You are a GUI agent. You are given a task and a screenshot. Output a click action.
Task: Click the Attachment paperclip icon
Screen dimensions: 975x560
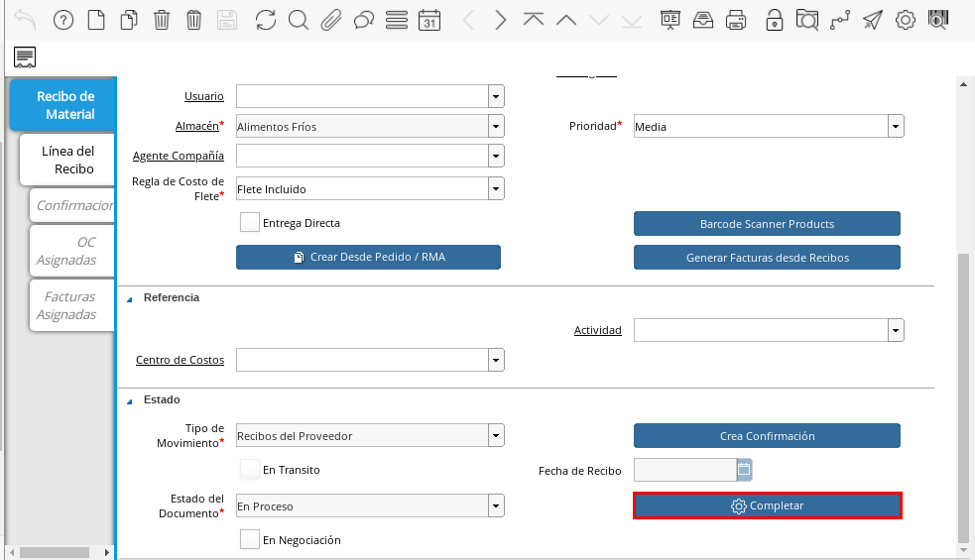click(330, 20)
